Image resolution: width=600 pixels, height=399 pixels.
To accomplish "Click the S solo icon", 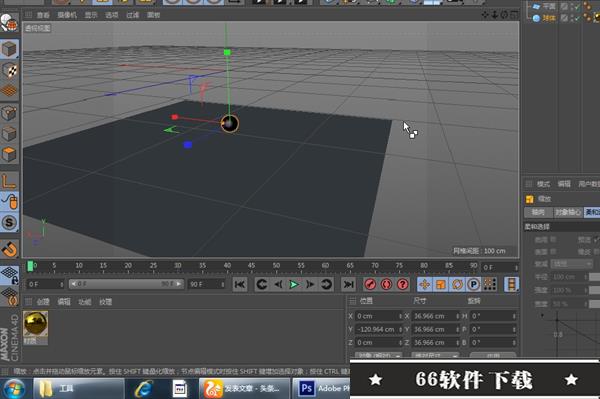I will (9, 222).
